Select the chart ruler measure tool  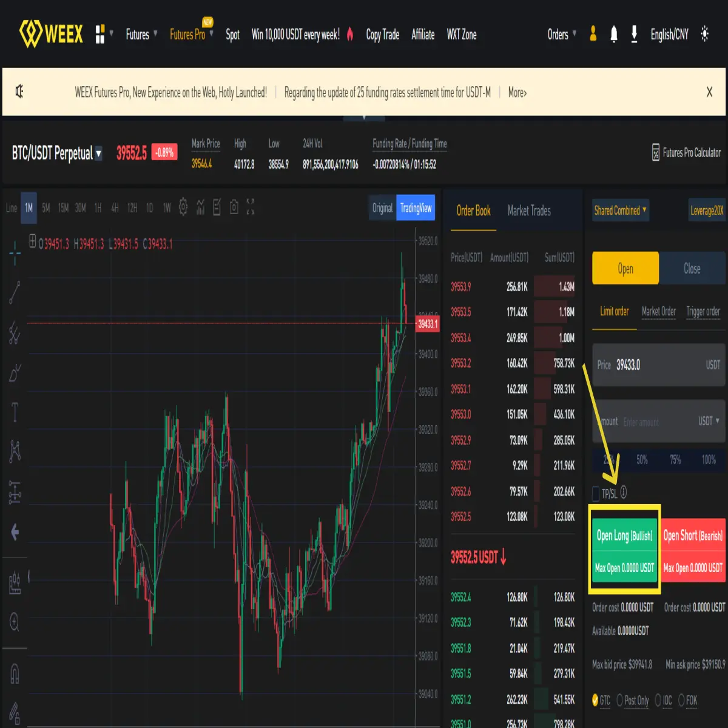(x=15, y=583)
